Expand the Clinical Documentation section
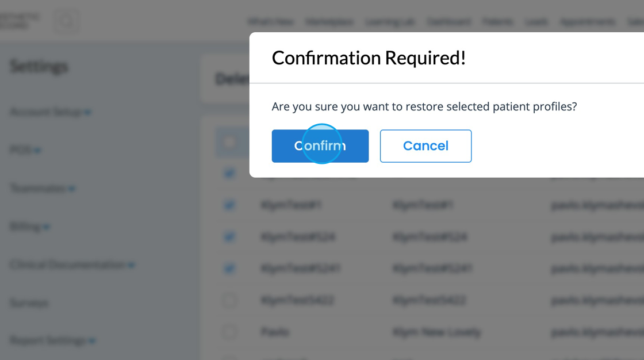The width and height of the screenshot is (644, 360). [72, 265]
